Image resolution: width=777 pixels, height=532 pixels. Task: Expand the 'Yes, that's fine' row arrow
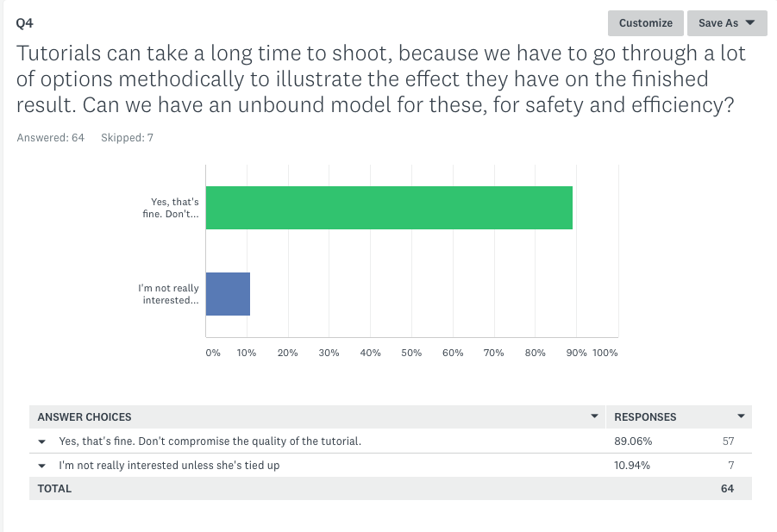pos(42,441)
